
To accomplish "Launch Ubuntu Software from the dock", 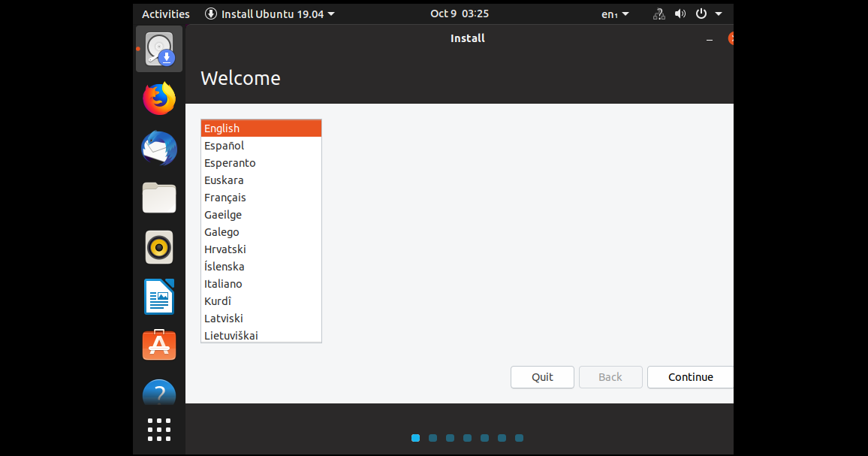I will pos(159,346).
